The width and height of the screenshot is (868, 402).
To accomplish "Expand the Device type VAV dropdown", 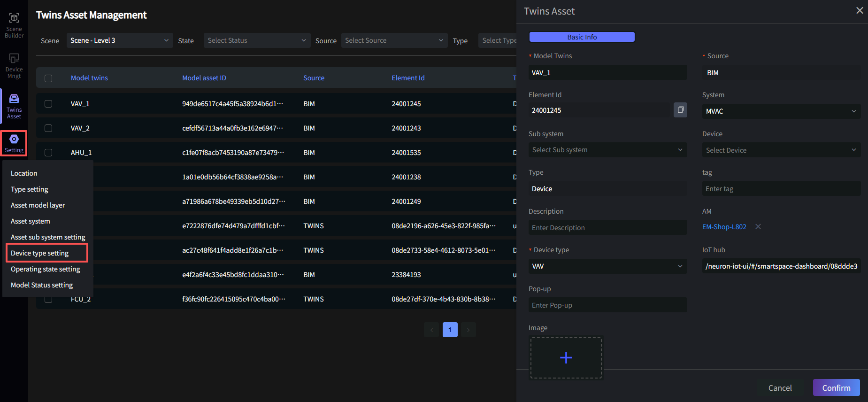I will click(607, 266).
